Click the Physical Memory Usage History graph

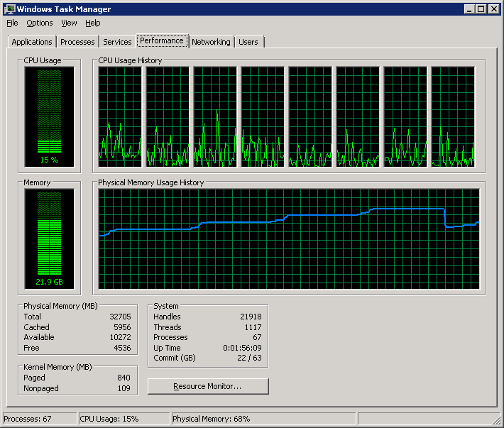point(289,239)
